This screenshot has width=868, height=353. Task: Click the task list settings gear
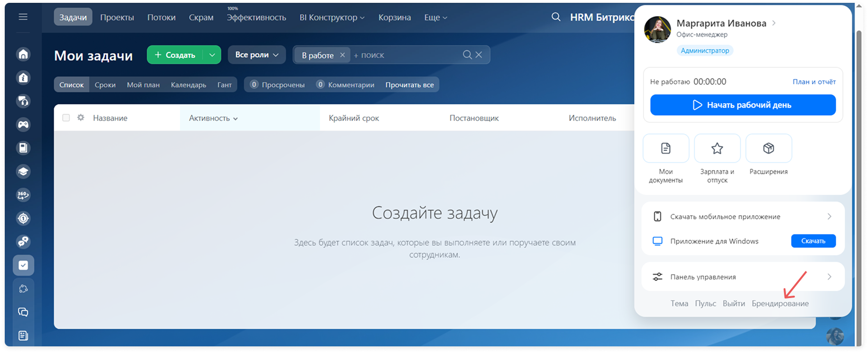pos(81,118)
